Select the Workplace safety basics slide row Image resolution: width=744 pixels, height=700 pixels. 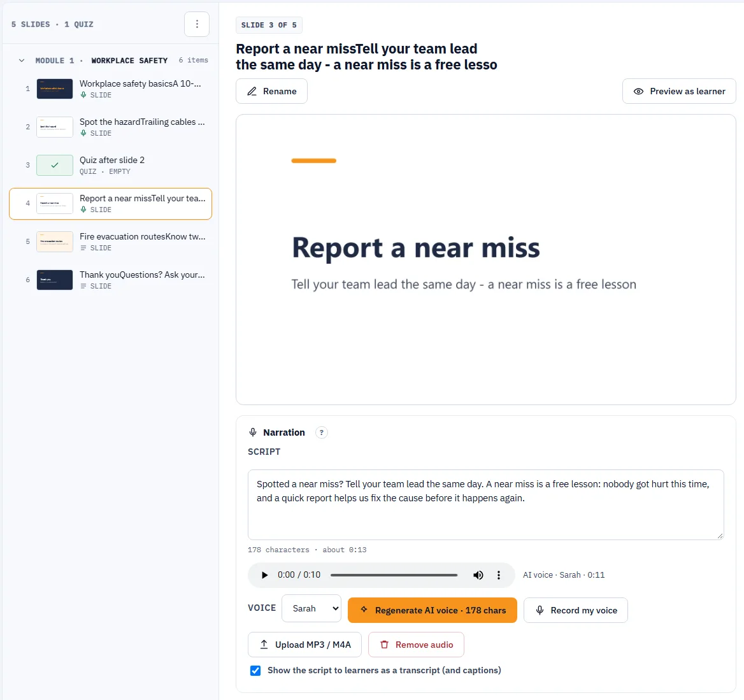pyautogui.click(x=111, y=89)
